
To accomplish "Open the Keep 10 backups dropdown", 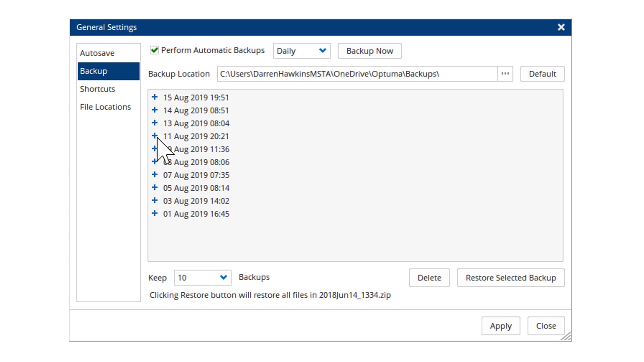I will tap(203, 278).
